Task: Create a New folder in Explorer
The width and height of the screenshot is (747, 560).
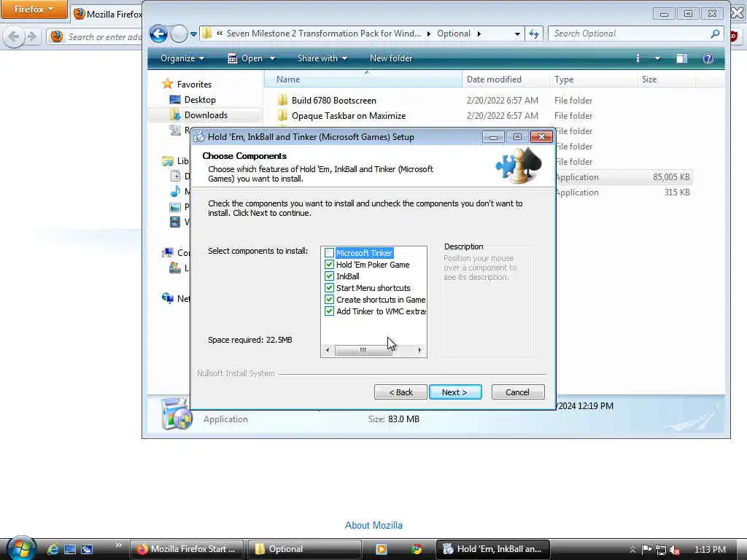Action: coord(391,58)
